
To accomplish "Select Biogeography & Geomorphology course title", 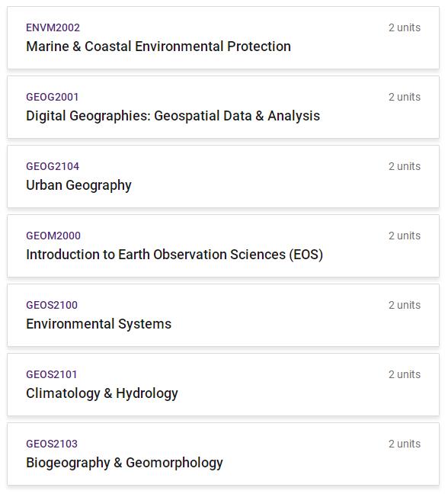I will click(x=124, y=463).
